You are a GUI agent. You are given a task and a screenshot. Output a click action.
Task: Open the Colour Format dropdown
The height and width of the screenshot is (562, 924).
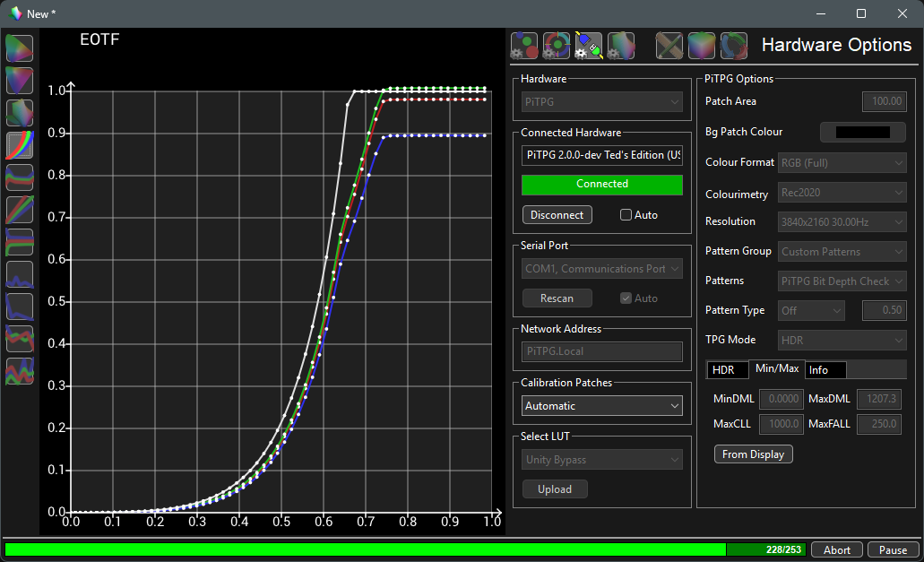tap(842, 162)
